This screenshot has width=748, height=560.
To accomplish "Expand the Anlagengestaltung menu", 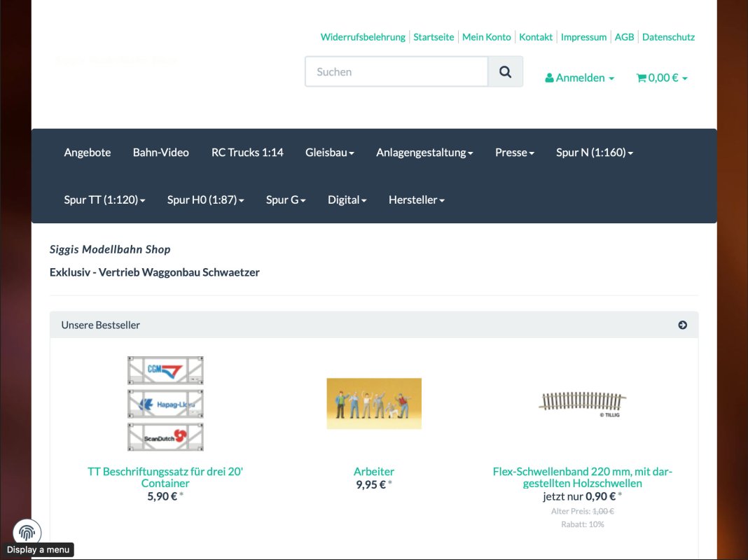I will click(x=424, y=153).
